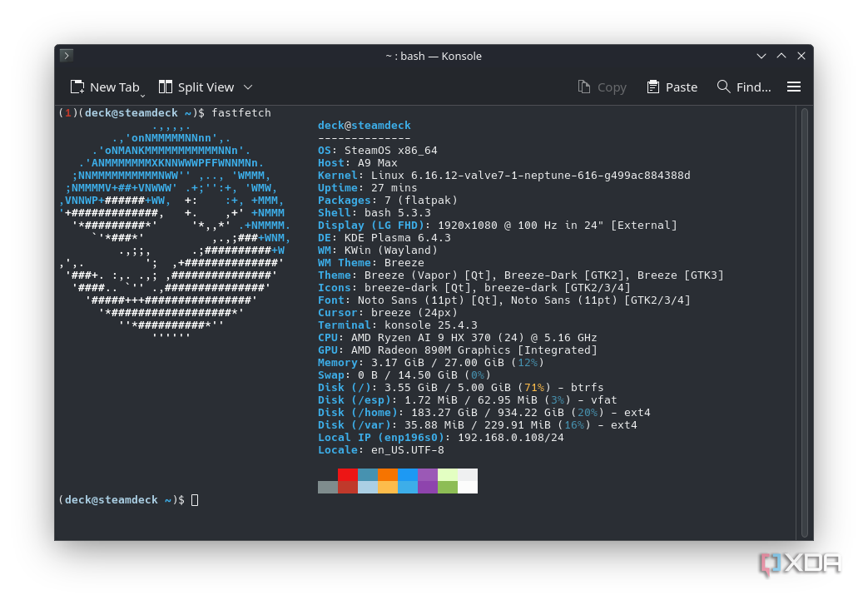This screenshot has width=868, height=605.
Task: Click the CPU AMD Ryzen AI 9 line
Action: pos(457,338)
